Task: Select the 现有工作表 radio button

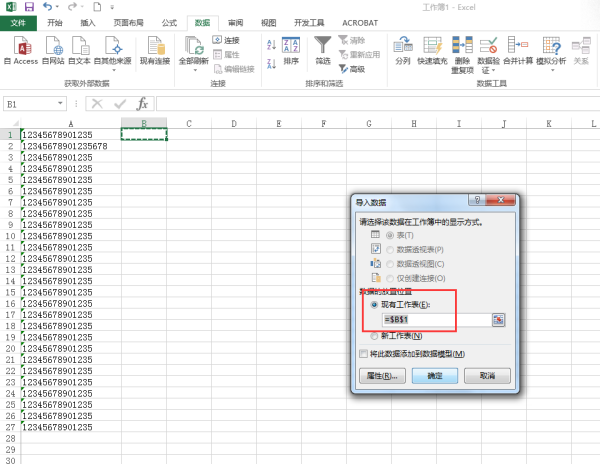Action: 375,304
